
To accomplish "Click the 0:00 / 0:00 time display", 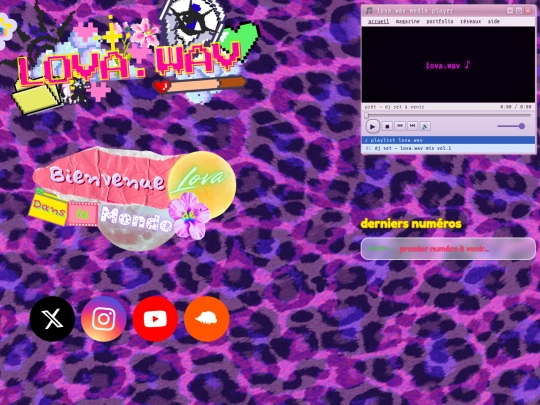I will pyautogui.click(x=516, y=107).
